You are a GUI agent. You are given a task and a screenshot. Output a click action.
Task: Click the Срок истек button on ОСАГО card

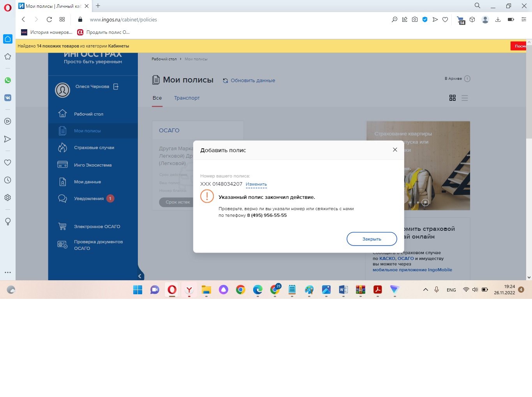pos(177,202)
